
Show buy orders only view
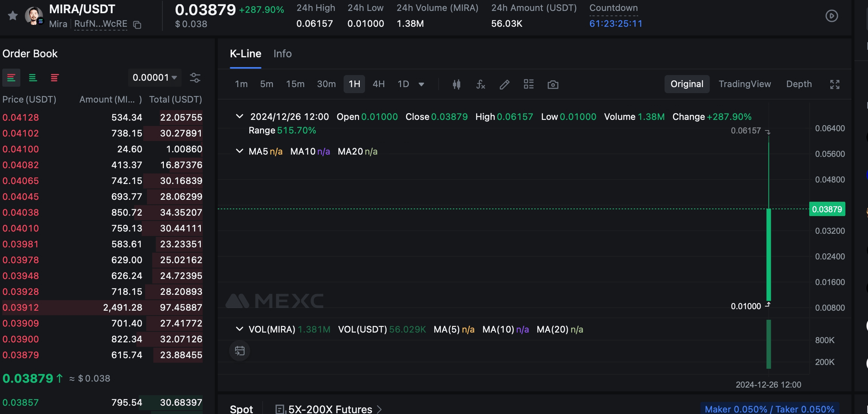[33, 78]
